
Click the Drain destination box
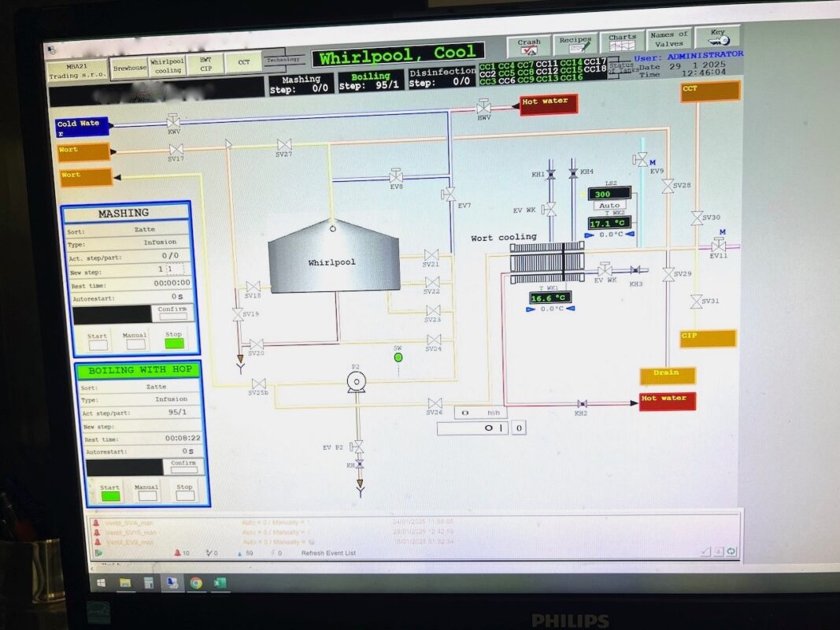668,376
